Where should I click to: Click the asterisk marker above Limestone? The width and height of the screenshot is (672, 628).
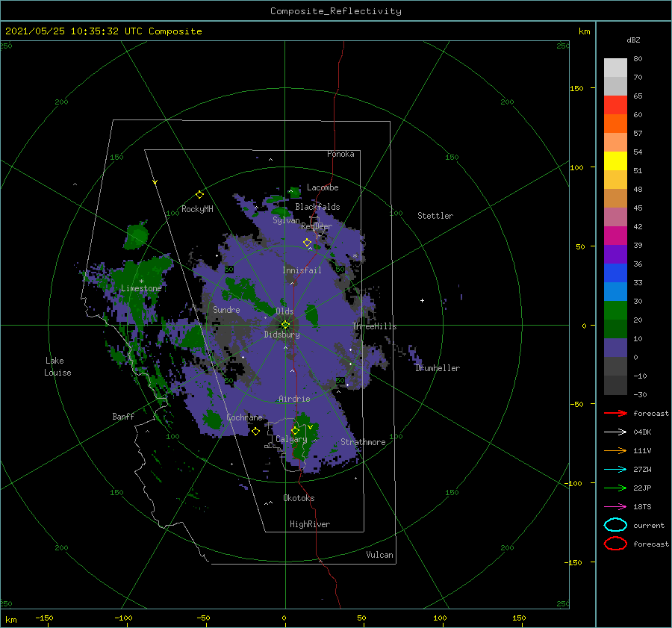[141, 282]
